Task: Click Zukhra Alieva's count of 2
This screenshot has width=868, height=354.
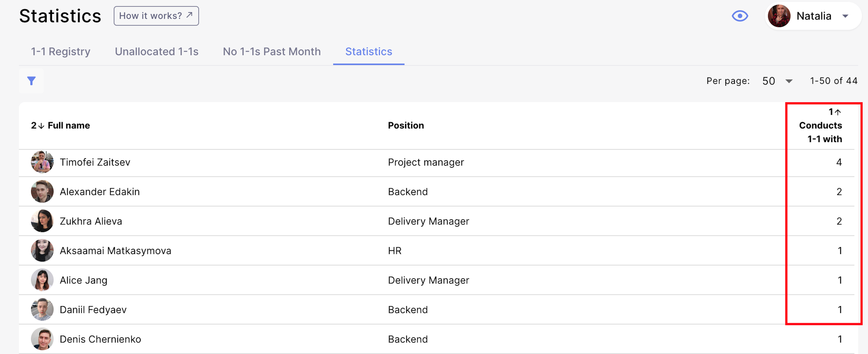Action: 839,221
